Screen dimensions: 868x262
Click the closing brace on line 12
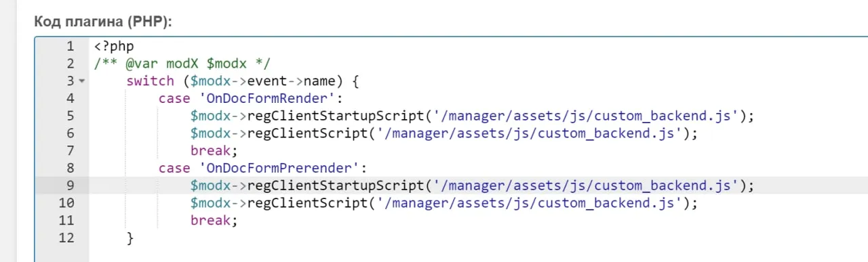[130, 238]
